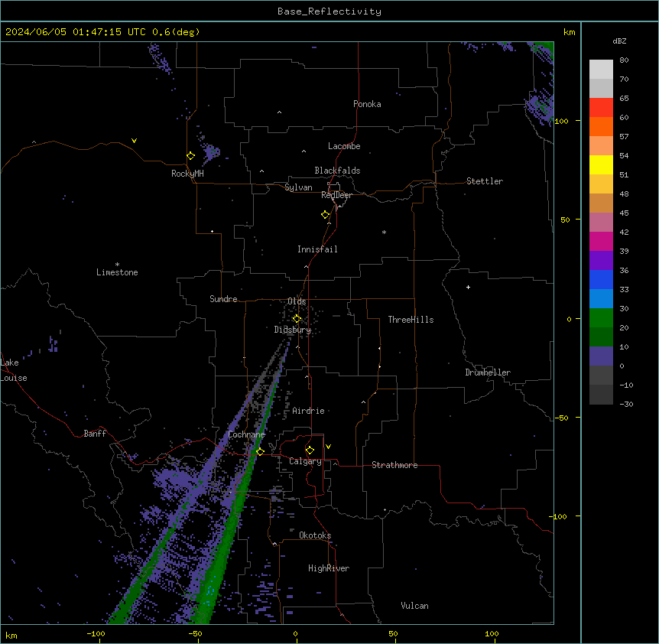The image size is (659, 644).
Task: Pick the bright yellow swatch between 54 and 51
Action: (x=601, y=164)
